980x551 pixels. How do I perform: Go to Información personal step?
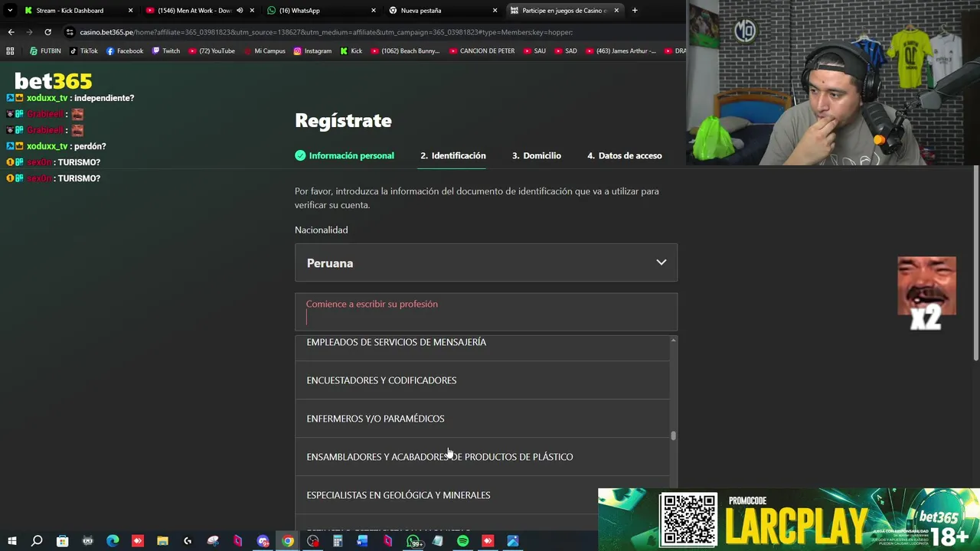tap(345, 155)
